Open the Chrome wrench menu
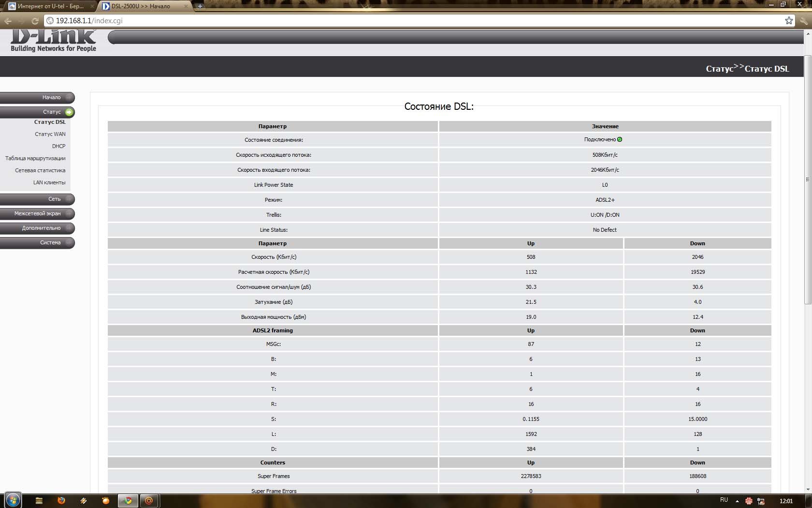The width and height of the screenshot is (812, 508). [x=803, y=21]
